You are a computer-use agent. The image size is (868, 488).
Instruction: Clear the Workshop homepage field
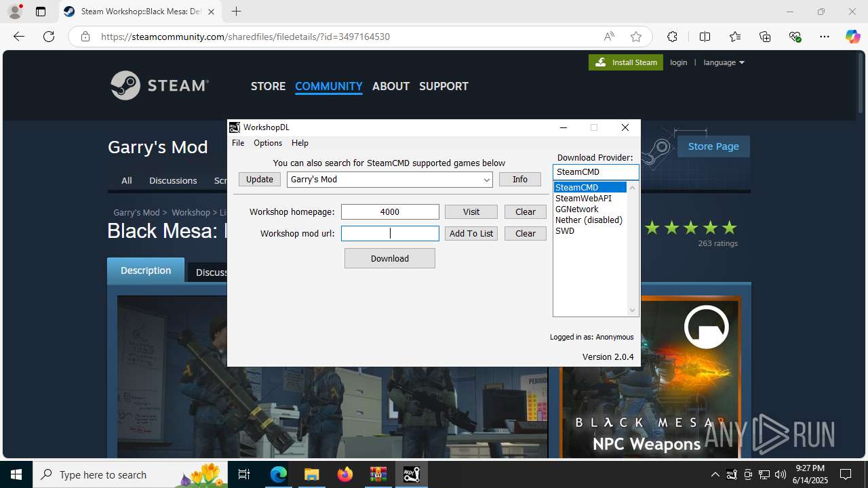tap(526, 212)
